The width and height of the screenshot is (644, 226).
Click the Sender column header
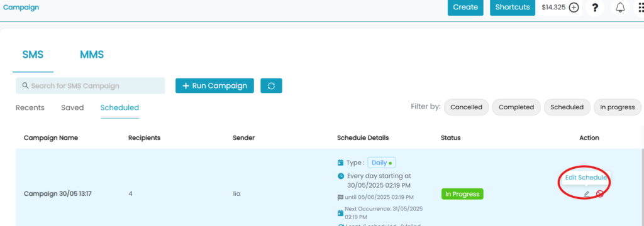(243, 138)
